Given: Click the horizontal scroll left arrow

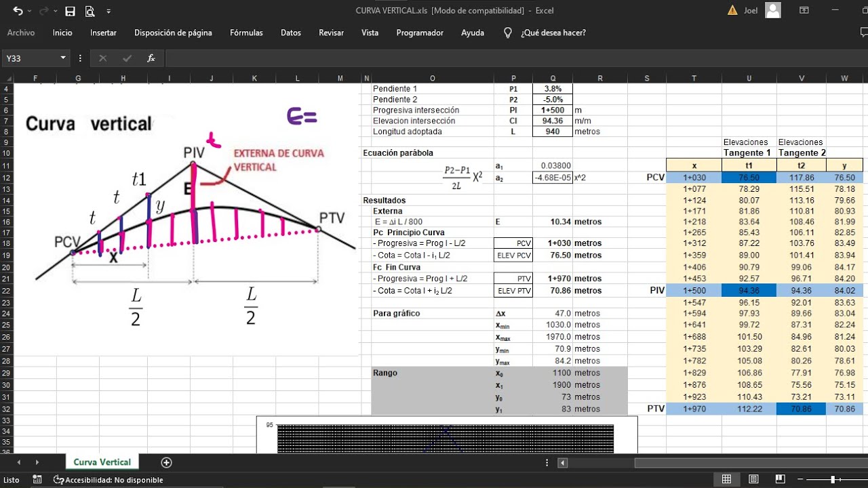Looking at the screenshot, I should [x=562, y=462].
